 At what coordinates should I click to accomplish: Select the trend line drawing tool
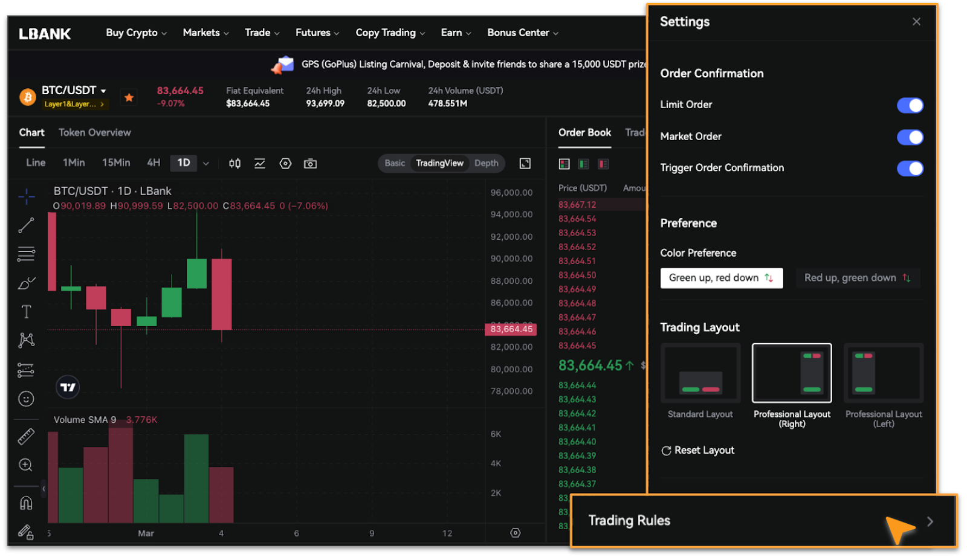[26, 225]
